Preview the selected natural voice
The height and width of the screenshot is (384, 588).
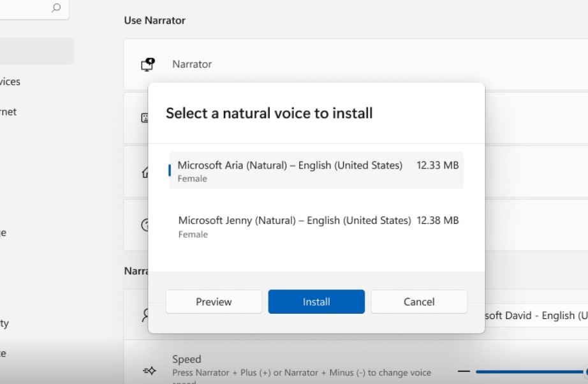(x=214, y=302)
